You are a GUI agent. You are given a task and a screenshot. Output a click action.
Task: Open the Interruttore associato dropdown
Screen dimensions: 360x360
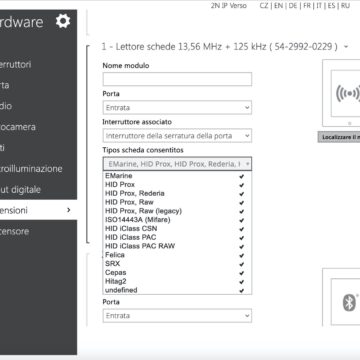[177, 136]
